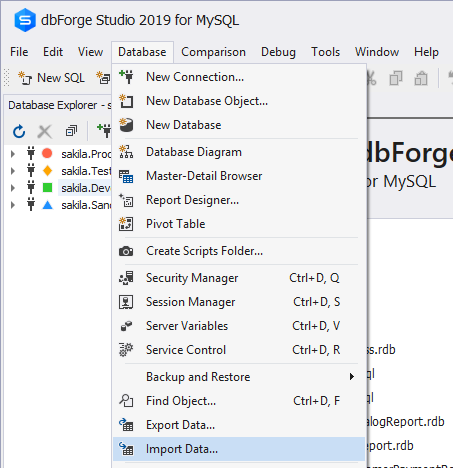Viewport: 453px width, 468px height.
Task: Click the cut scissors toolbar icon
Action: (x=371, y=79)
